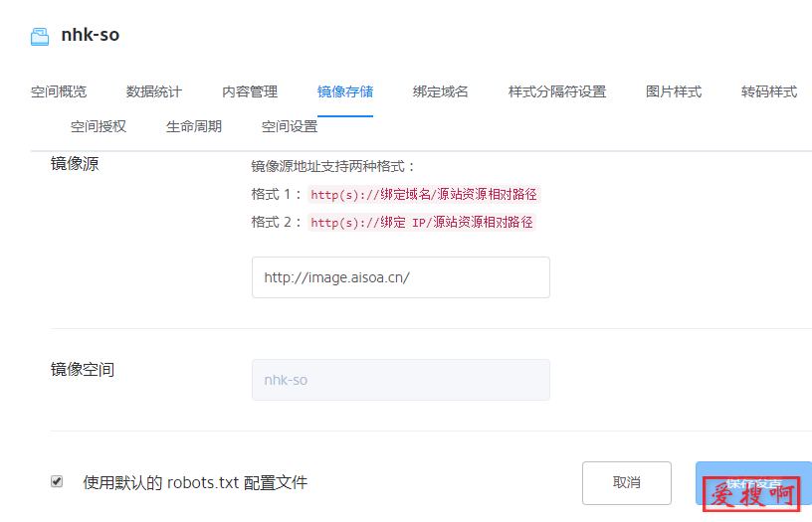The image size is (812, 522).
Task: Open the 绑定域名 tab
Action: (x=440, y=92)
